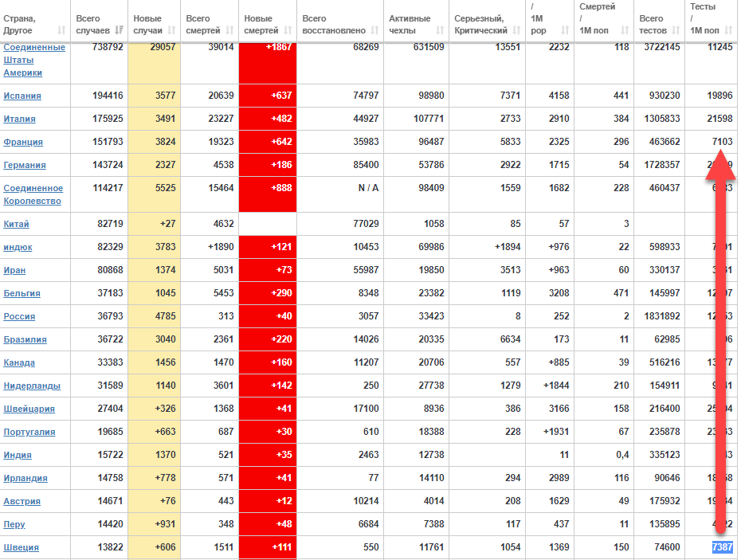The image size is (741, 560).
Task: Click the highlighted 7387 cell
Action: click(722, 547)
